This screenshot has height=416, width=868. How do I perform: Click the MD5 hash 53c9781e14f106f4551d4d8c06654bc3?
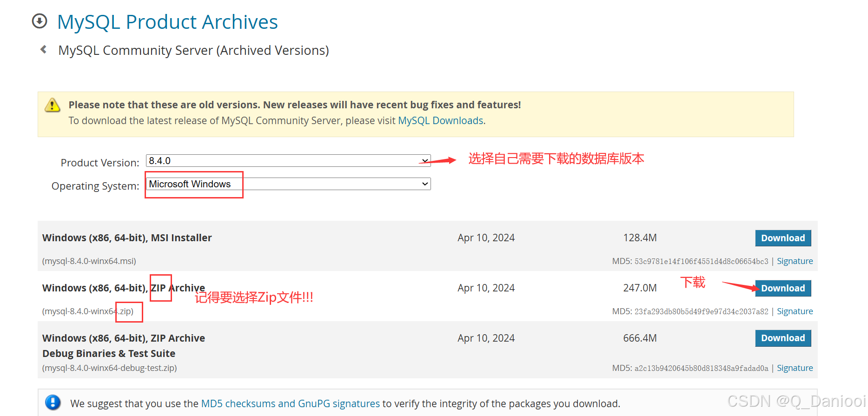coord(701,262)
